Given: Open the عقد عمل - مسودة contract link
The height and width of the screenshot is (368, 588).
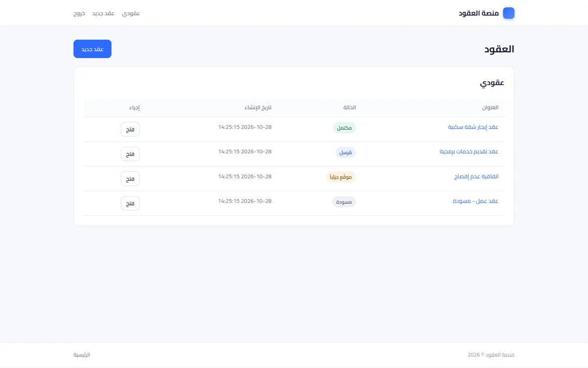Looking at the screenshot, I should click(476, 201).
